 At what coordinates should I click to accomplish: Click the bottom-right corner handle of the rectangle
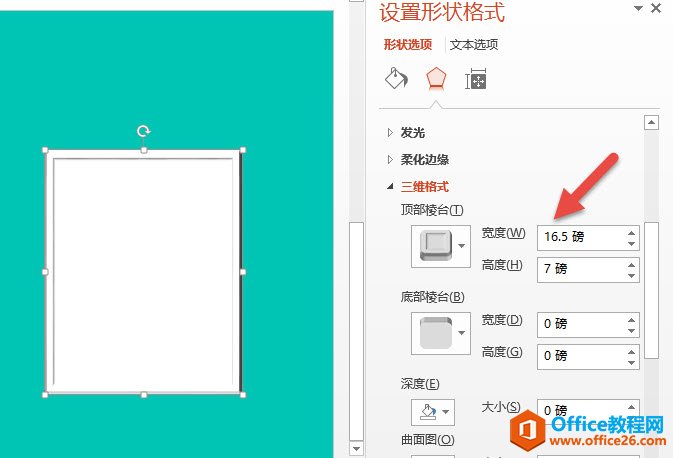click(243, 394)
